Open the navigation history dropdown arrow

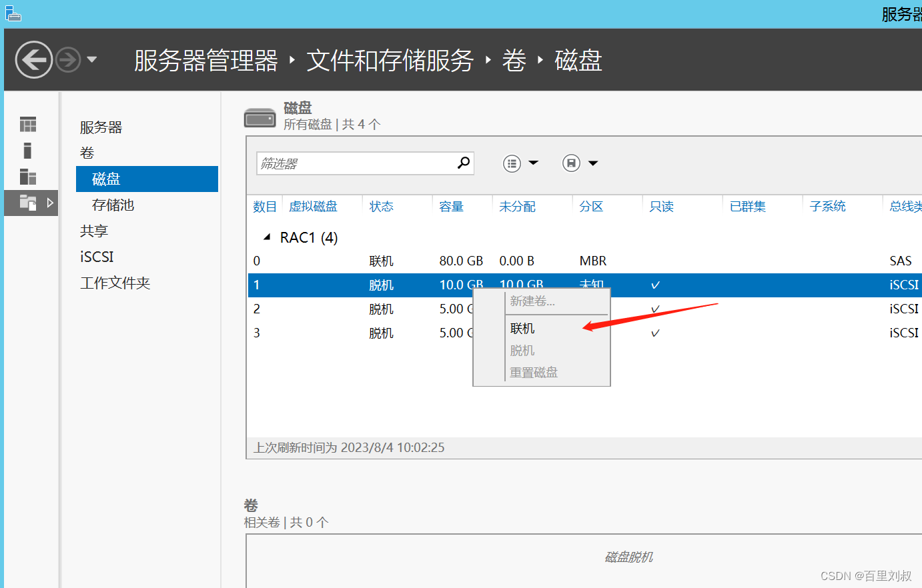[x=92, y=59]
